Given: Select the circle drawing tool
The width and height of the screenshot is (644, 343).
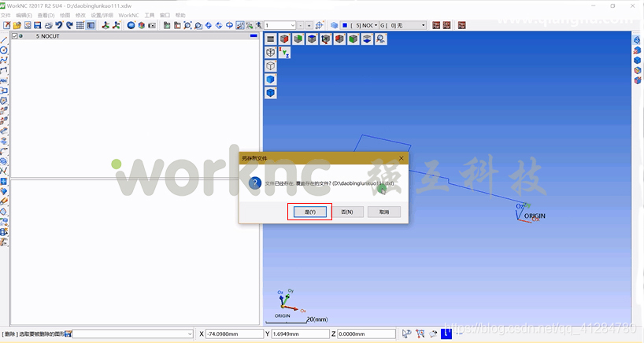Looking at the screenshot, I should point(4,50).
